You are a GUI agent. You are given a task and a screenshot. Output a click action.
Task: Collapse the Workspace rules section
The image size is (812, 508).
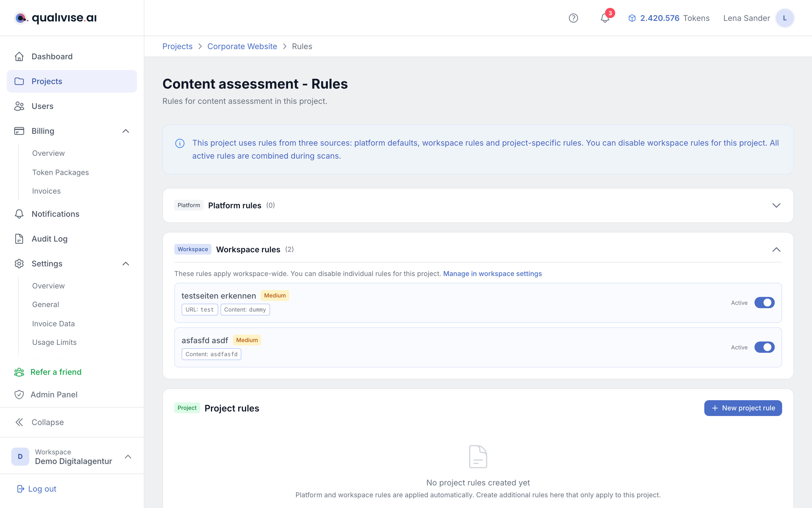pyautogui.click(x=776, y=249)
